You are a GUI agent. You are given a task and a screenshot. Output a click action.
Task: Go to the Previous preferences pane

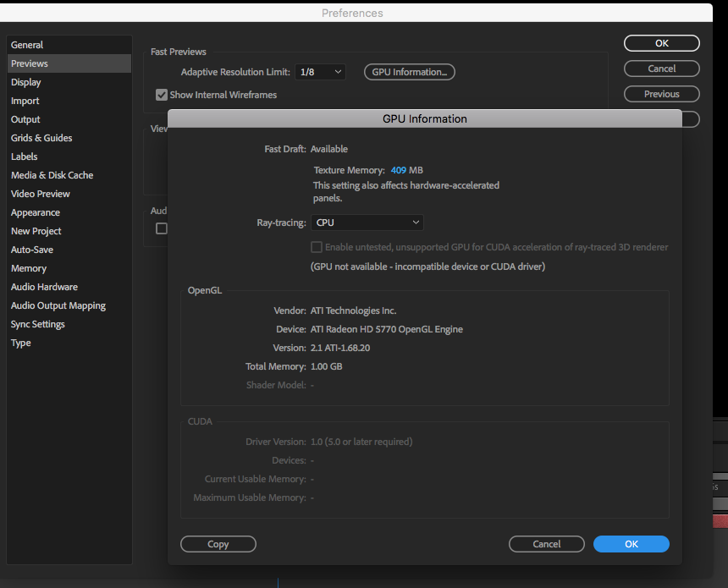point(662,94)
